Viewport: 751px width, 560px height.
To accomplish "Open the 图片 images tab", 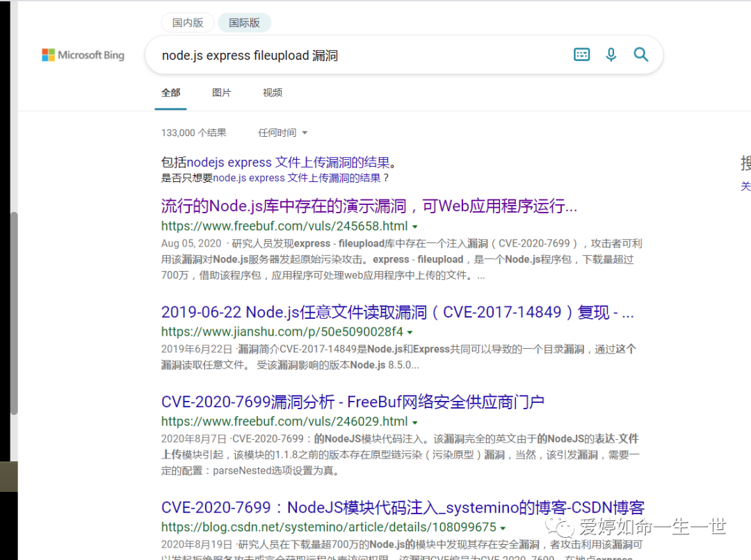I will [x=221, y=92].
